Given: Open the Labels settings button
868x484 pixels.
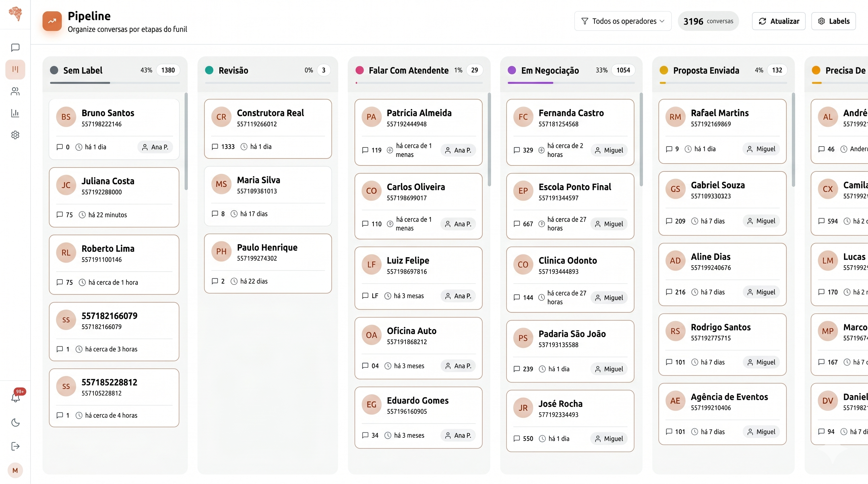Looking at the screenshot, I should [x=833, y=21].
